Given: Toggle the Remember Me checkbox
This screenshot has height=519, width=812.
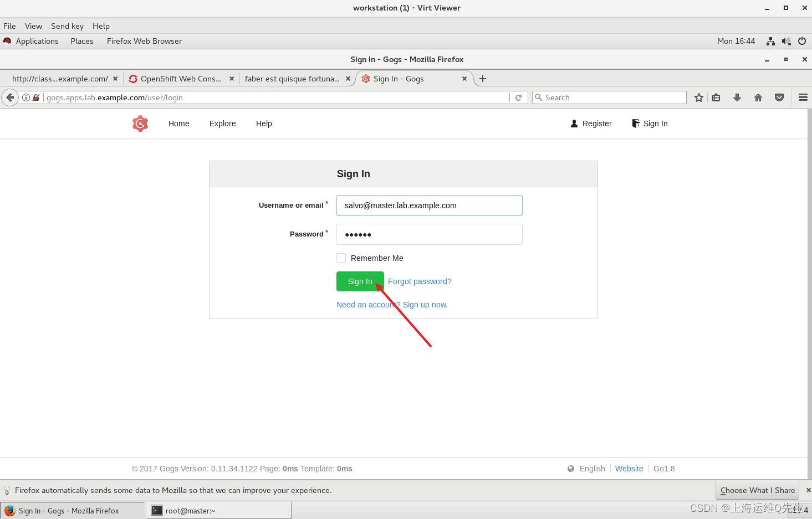Looking at the screenshot, I should [x=341, y=258].
